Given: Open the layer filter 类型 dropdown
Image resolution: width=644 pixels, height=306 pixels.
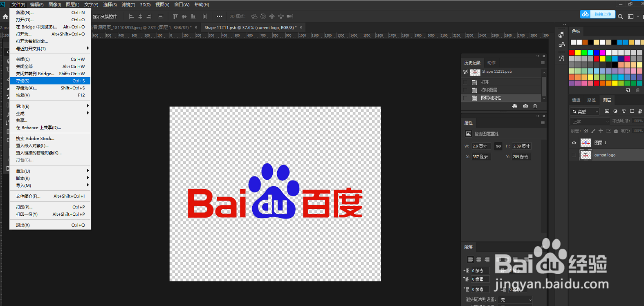Looking at the screenshot, I should tap(585, 111).
